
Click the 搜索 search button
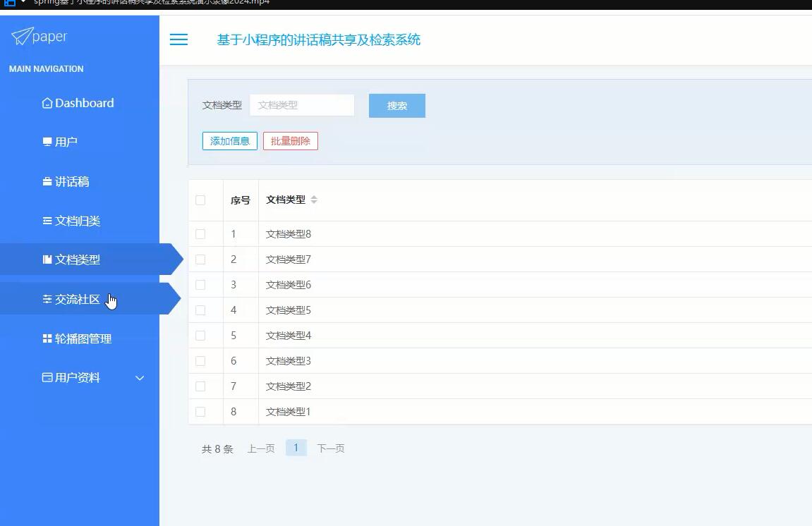coord(396,105)
